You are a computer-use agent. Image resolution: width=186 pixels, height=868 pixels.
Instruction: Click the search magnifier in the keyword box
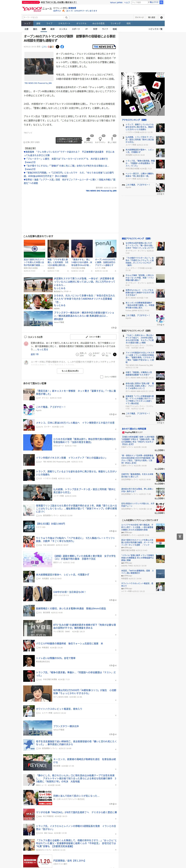tap(66, 18)
